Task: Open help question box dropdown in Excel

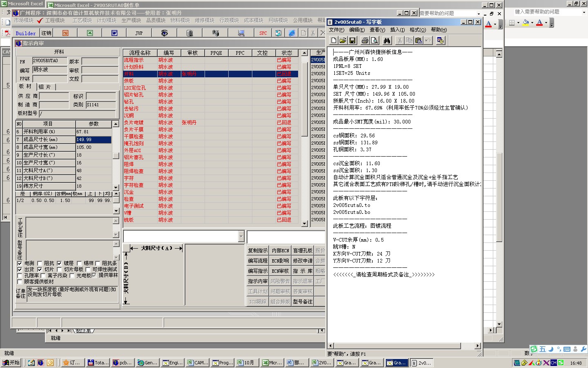Action: coord(584,12)
